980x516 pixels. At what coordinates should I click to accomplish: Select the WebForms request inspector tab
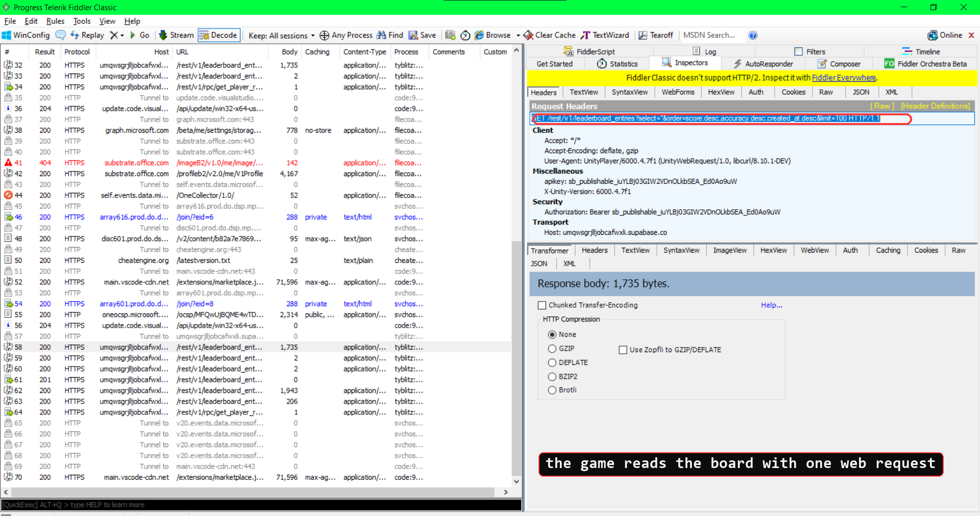678,92
